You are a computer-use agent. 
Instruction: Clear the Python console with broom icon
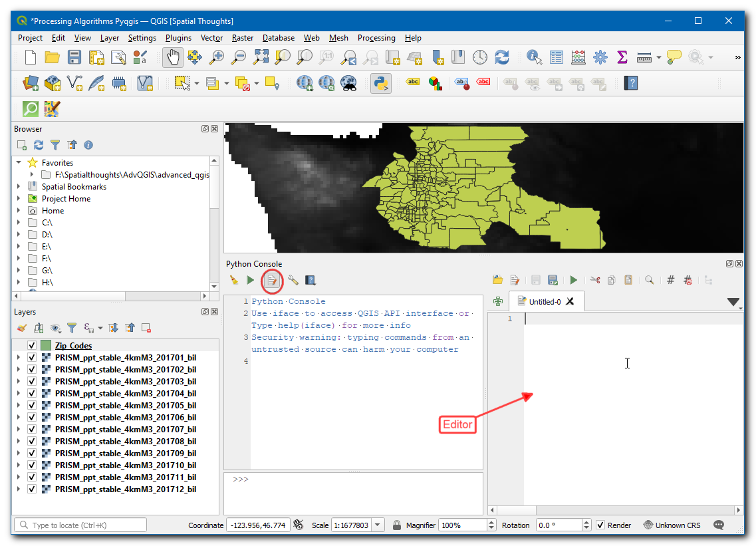click(233, 281)
